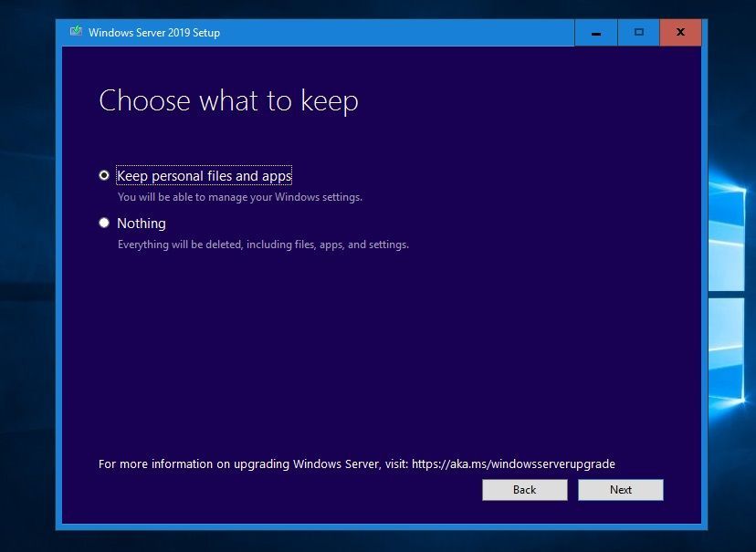Image resolution: width=756 pixels, height=552 pixels.
Task: Go back using the Back button
Action: click(525, 490)
